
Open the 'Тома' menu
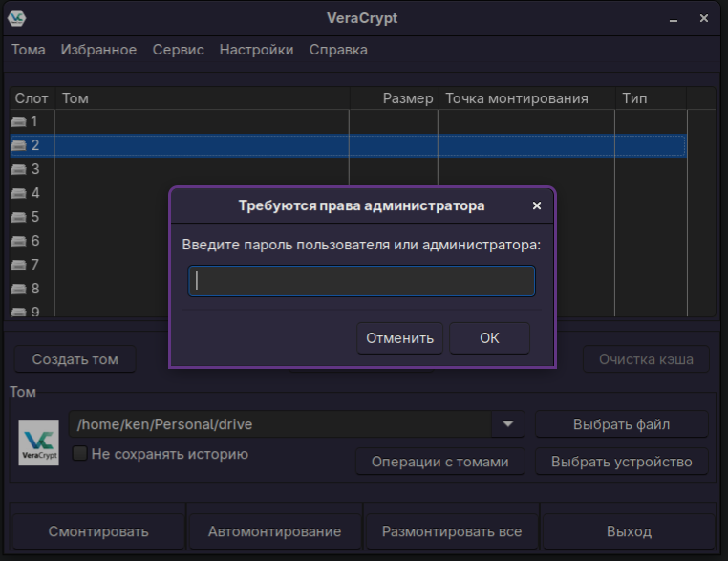click(x=29, y=50)
